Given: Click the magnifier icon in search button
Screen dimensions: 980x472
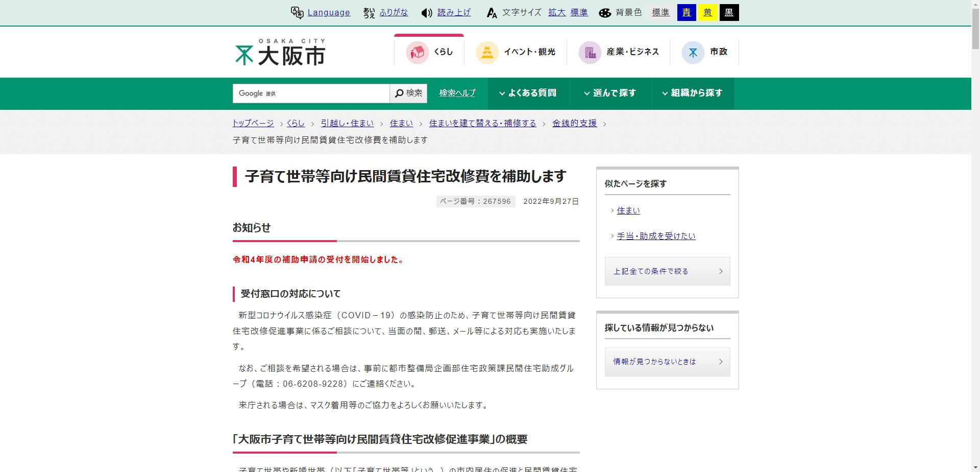Looking at the screenshot, I should click(x=399, y=93).
